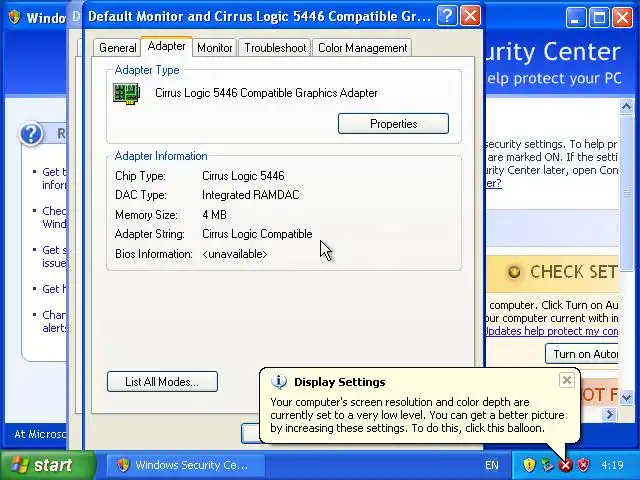Viewport: 640px width, 480px height.
Task: Go to the Color Management tab
Action: point(362,48)
